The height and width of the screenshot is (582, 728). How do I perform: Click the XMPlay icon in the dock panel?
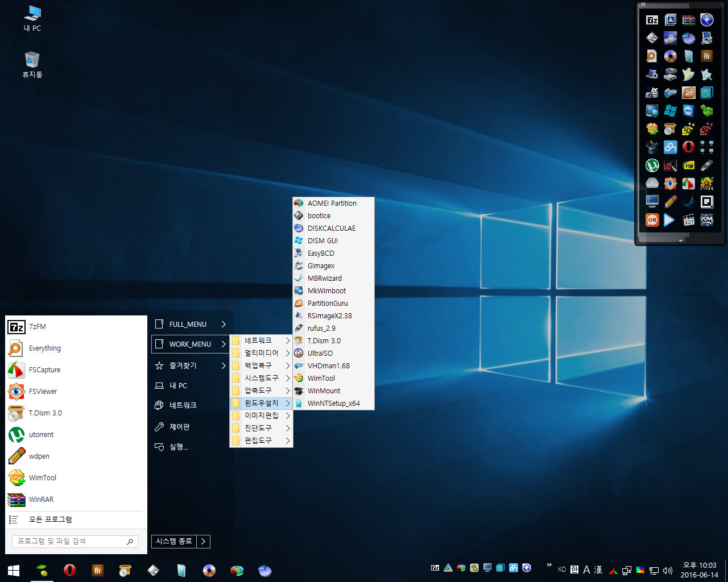coord(707,220)
